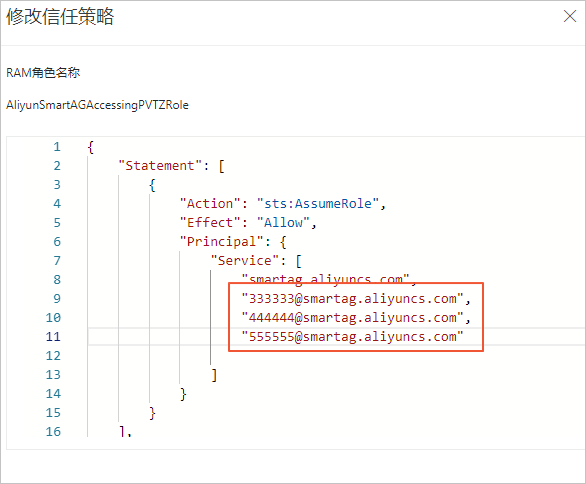Click line number 16 in the gutter
The height and width of the screenshot is (484, 586).
click(x=53, y=432)
